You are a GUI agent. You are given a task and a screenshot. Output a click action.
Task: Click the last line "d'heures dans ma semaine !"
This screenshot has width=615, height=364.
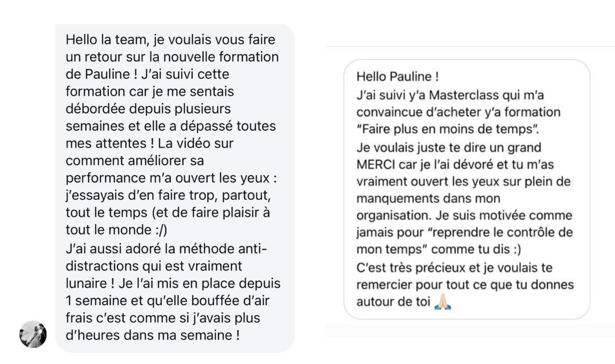click(153, 335)
